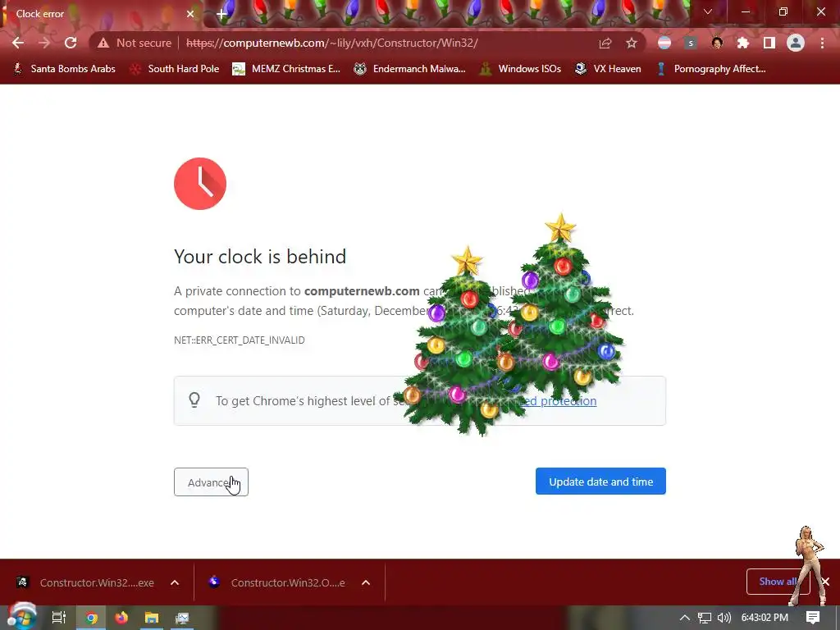Expand the tab search dropdown chevron
840x630 pixels.
(x=708, y=11)
